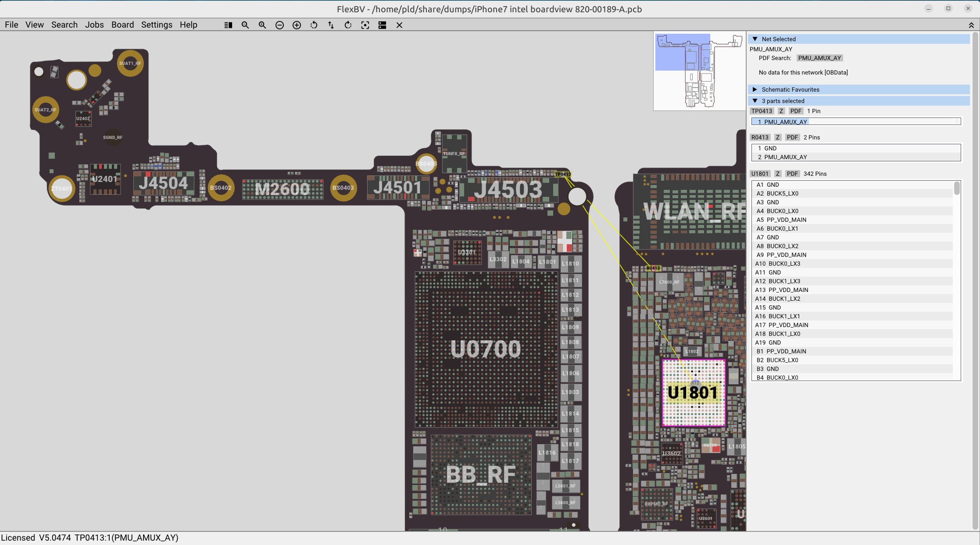Select TP0413 pin 1 PMU_AMUX_AY row
Viewport: 980px width, 545px height.
856,122
